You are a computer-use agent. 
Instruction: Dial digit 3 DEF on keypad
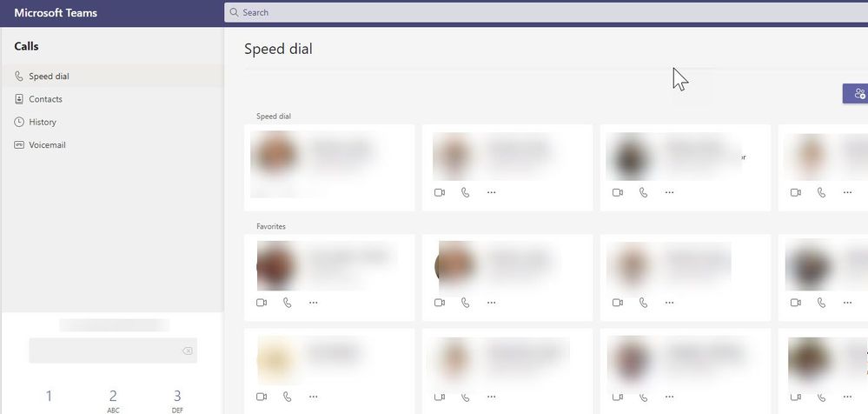point(177,401)
